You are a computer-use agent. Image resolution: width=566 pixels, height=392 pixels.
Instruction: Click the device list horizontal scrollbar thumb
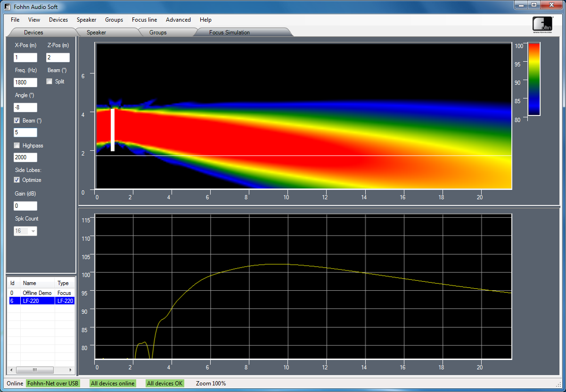(34, 370)
